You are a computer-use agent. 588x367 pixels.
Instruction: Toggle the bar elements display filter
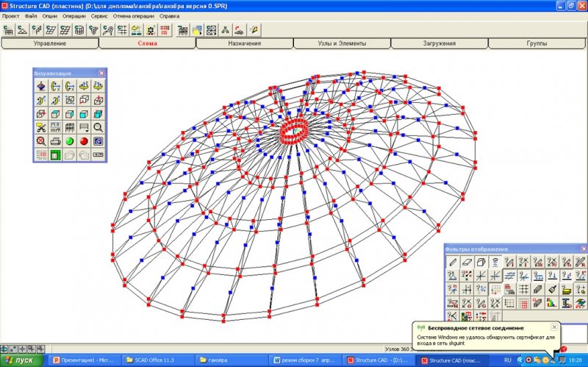452,262
